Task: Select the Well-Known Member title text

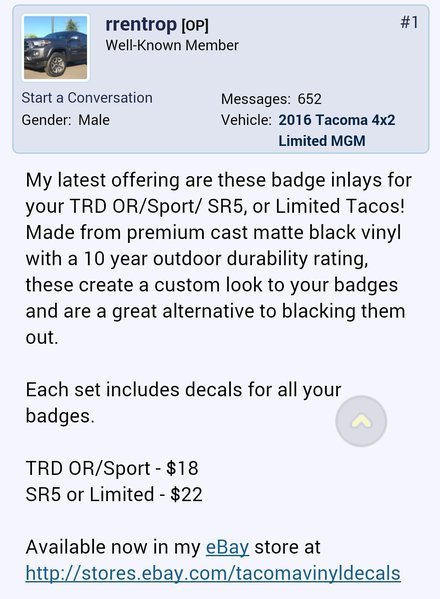Action: [172, 45]
